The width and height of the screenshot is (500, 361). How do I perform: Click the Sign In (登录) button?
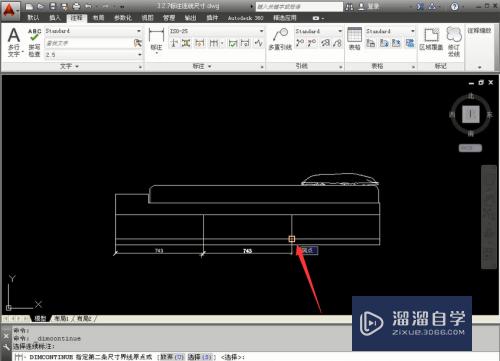[x=369, y=6]
